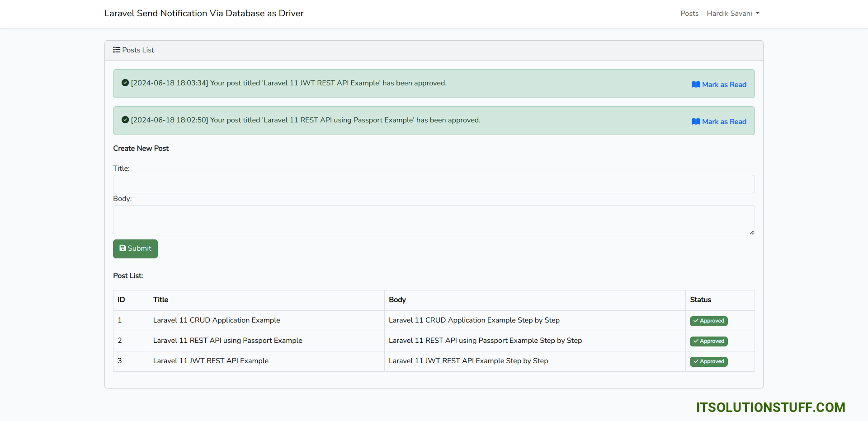This screenshot has width=868, height=421.
Task: Click the checkmark icon on post 1's Approved badge
Action: [695, 321]
